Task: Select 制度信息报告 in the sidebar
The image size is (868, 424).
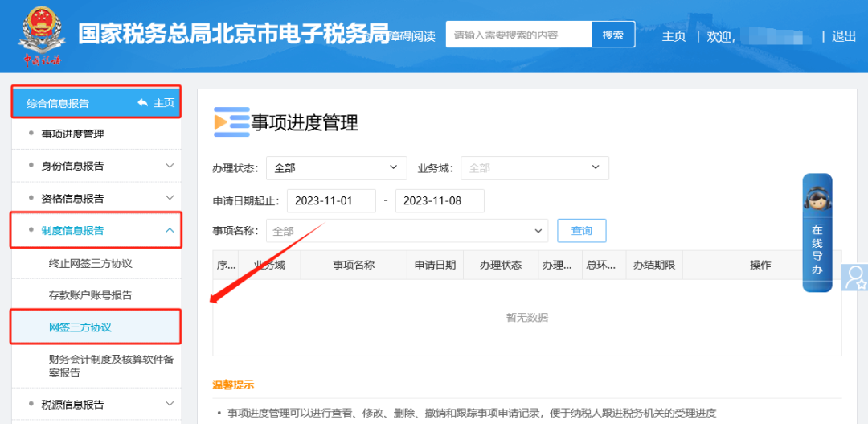Action: click(x=72, y=231)
